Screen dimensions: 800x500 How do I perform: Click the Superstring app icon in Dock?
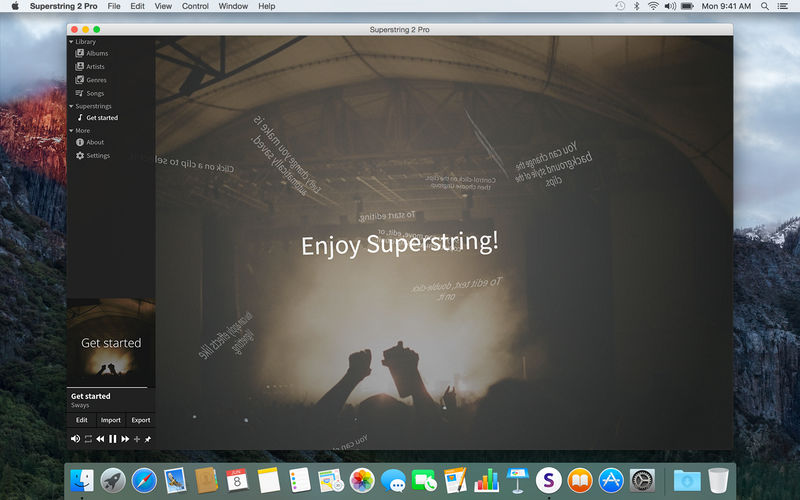click(548, 480)
